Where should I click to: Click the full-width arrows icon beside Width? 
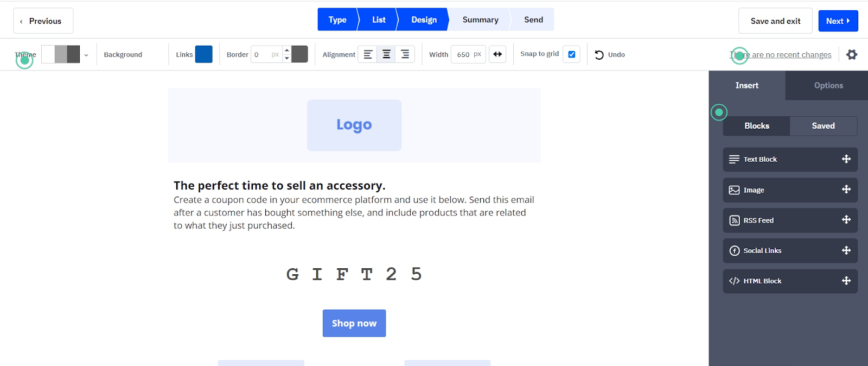coord(497,54)
